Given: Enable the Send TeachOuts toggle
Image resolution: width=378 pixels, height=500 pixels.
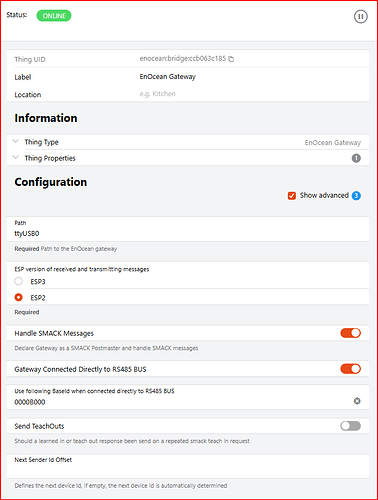Looking at the screenshot, I should click(350, 426).
